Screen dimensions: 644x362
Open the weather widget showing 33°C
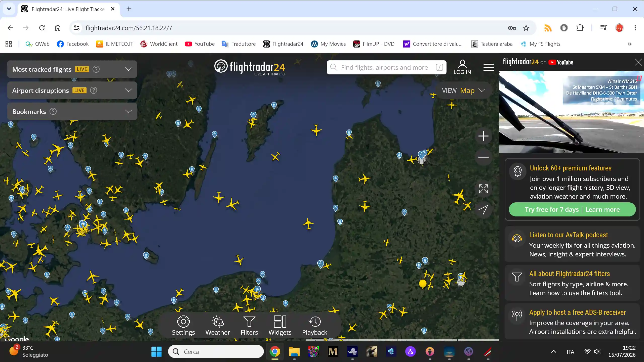[28, 351]
